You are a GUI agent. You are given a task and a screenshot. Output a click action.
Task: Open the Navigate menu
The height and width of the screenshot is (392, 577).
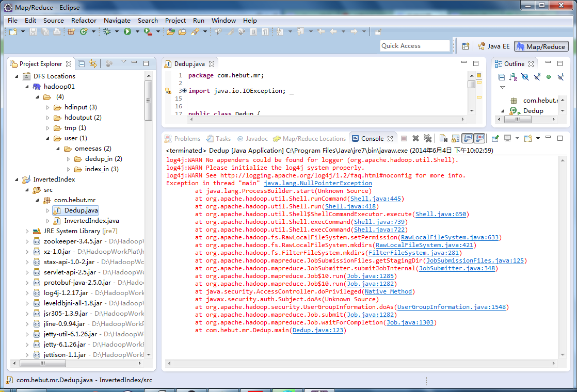pyautogui.click(x=117, y=21)
